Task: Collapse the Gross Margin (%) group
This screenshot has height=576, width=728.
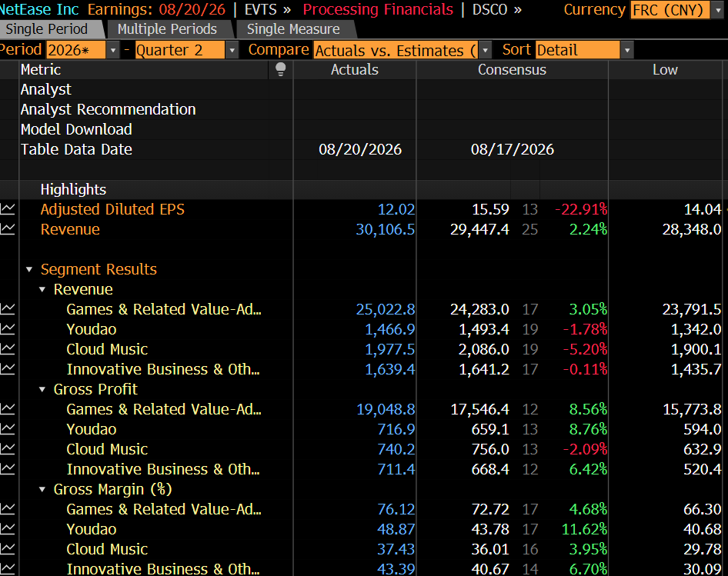Action: tap(42, 489)
